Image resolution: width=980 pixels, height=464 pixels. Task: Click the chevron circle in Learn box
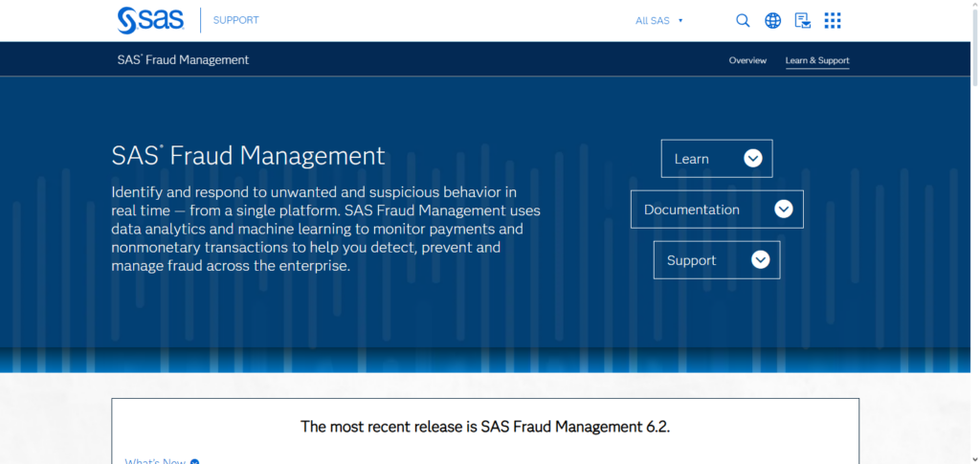click(753, 159)
